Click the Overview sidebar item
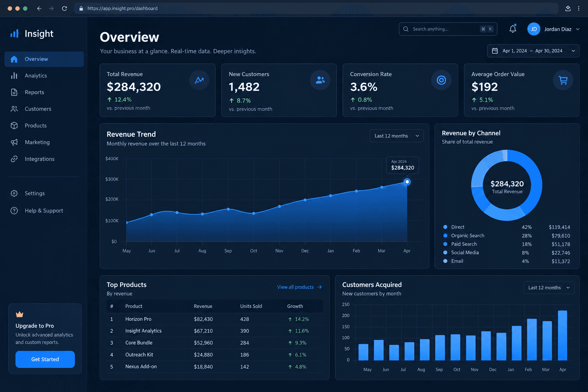The width and height of the screenshot is (588, 392). coord(44,59)
